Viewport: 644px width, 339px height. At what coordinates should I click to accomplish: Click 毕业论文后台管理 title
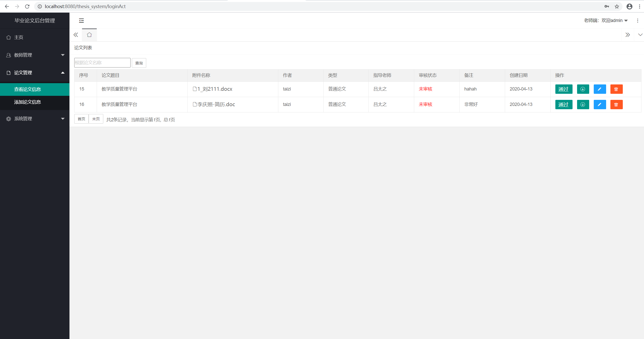35,20
